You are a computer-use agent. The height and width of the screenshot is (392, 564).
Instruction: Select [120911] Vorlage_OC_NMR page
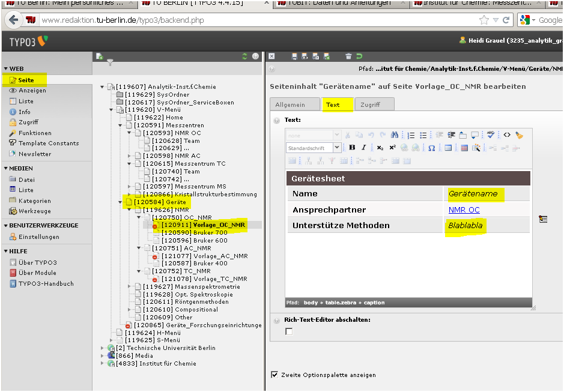(203, 225)
